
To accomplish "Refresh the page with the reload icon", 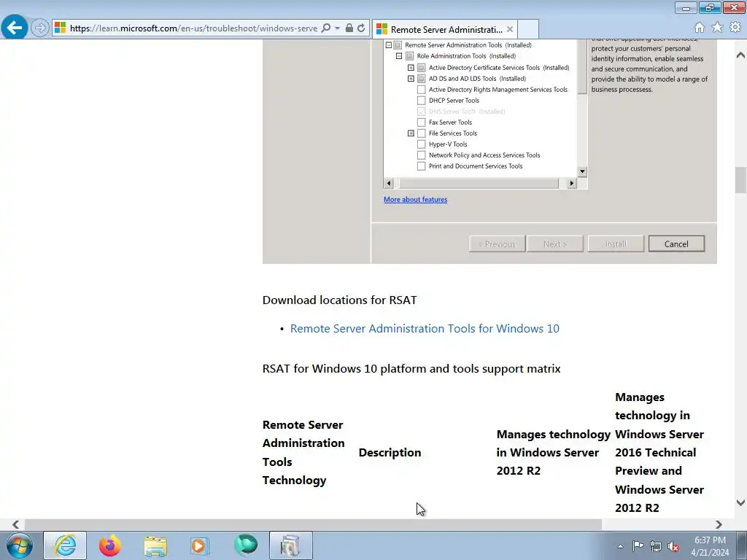I will pos(361,28).
